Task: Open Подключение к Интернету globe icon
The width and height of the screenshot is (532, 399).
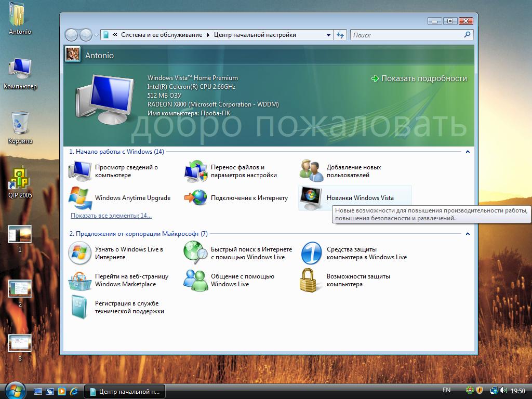Action: pos(196,198)
